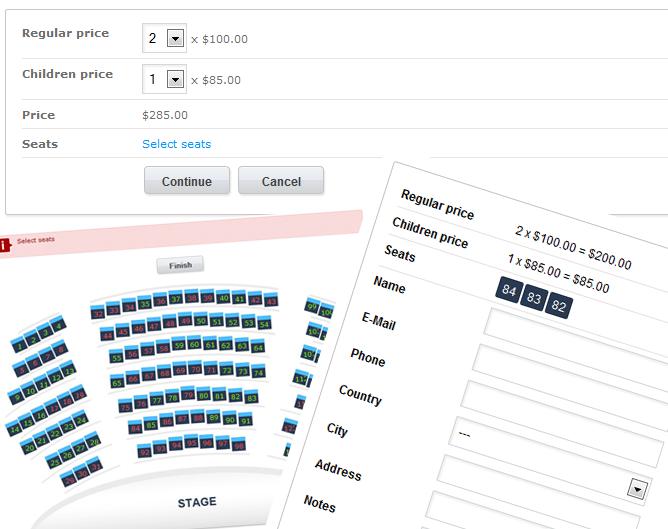
Task: Click the Finish button above the seat map
Action: coord(180,265)
